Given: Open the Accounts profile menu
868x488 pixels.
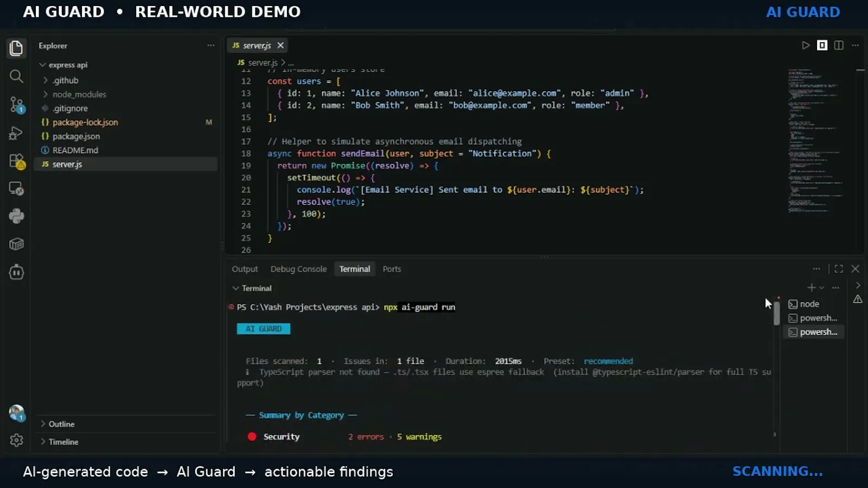Looking at the screenshot, I should point(16,413).
